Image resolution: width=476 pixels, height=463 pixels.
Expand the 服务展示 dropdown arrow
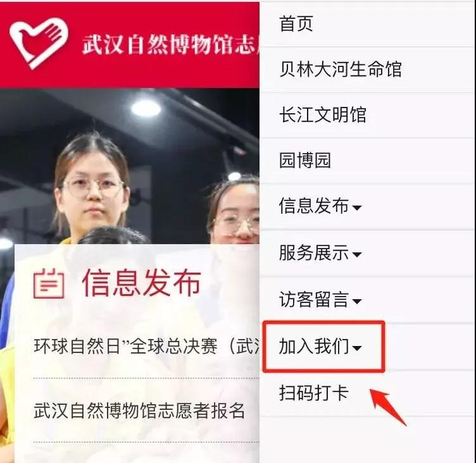[x=357, y=254]
